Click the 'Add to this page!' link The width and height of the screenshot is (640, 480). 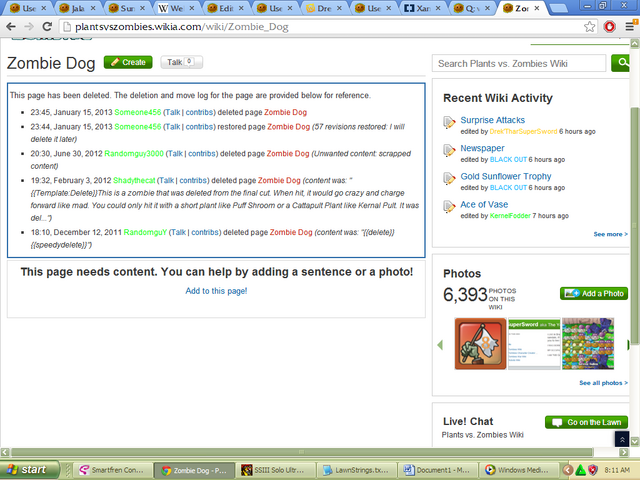tap(216, 291)
